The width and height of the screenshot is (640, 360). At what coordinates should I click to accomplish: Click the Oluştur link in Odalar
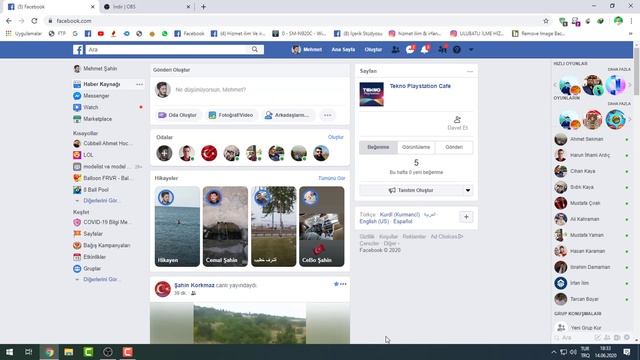tap(336, 137)
